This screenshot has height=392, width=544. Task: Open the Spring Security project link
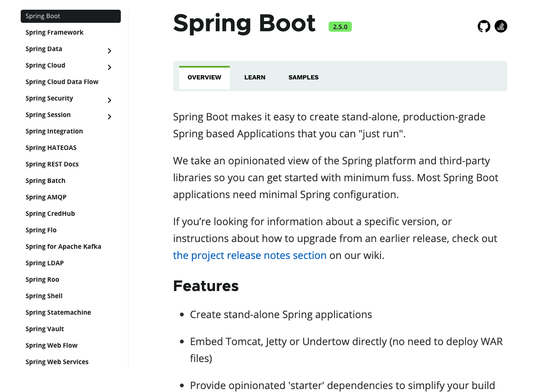(49, 98)
